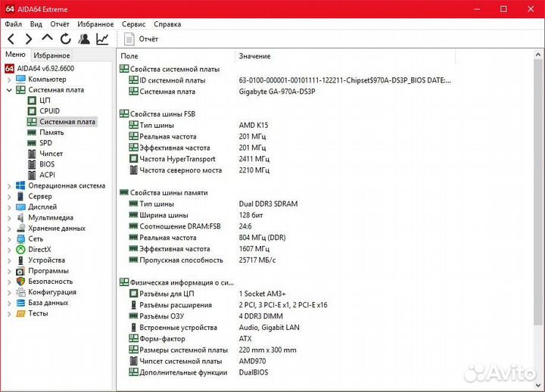Go forward with the right arrow toolbar icon
This screenshot has width=545, height=392.
[x=29, y=39]
